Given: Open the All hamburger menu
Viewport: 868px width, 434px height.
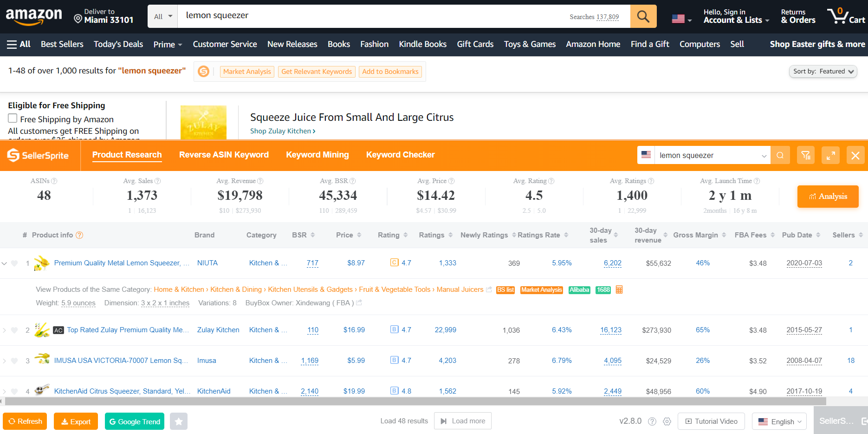Looking at the screenshot, I should (19, 44).
